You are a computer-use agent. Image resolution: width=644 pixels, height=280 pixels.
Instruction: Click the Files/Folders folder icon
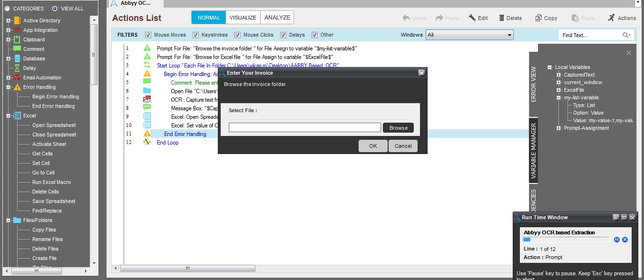pos(17,220)
